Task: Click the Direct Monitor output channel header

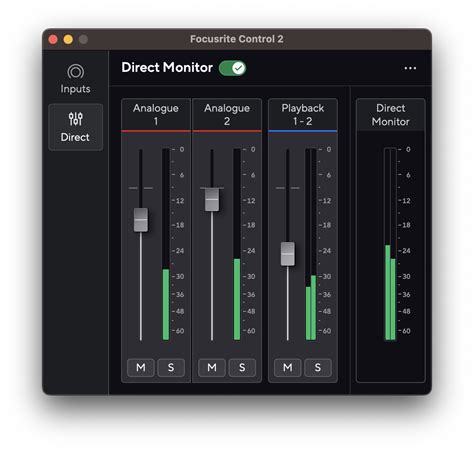Action: pyautogui.click(x=391, y=114)
